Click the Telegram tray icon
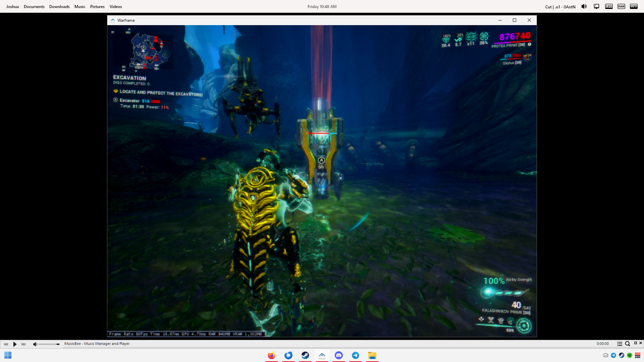Viewport: 644px width, 362px height. point(613,355)
